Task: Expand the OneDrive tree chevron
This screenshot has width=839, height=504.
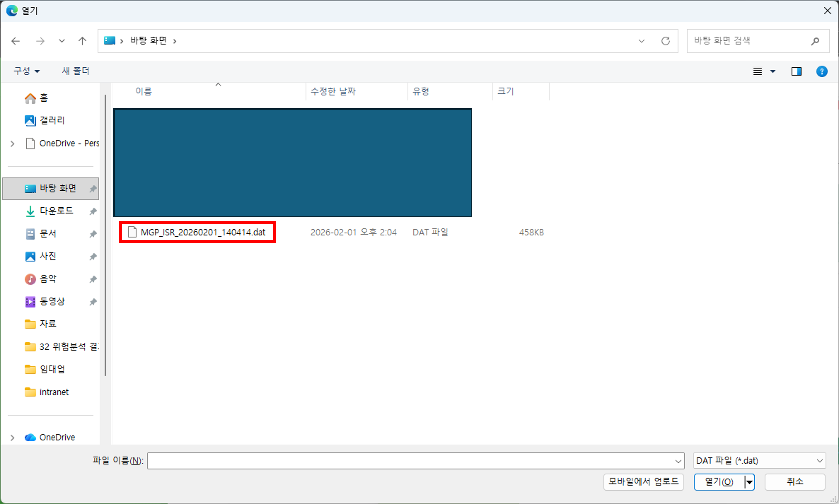Action: click(x=13, y=437)
